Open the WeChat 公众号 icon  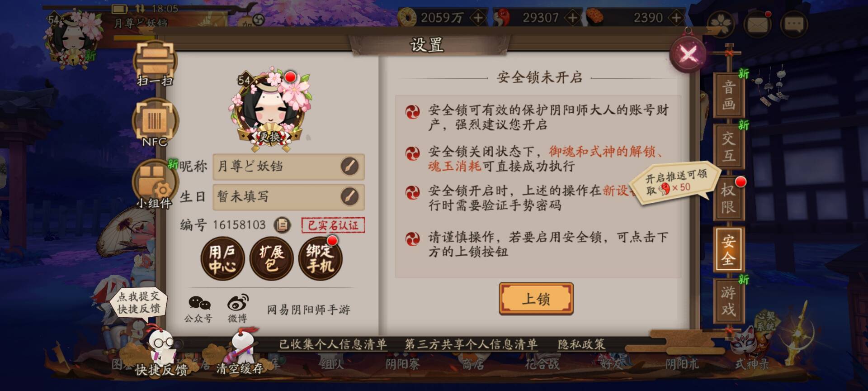198,309
